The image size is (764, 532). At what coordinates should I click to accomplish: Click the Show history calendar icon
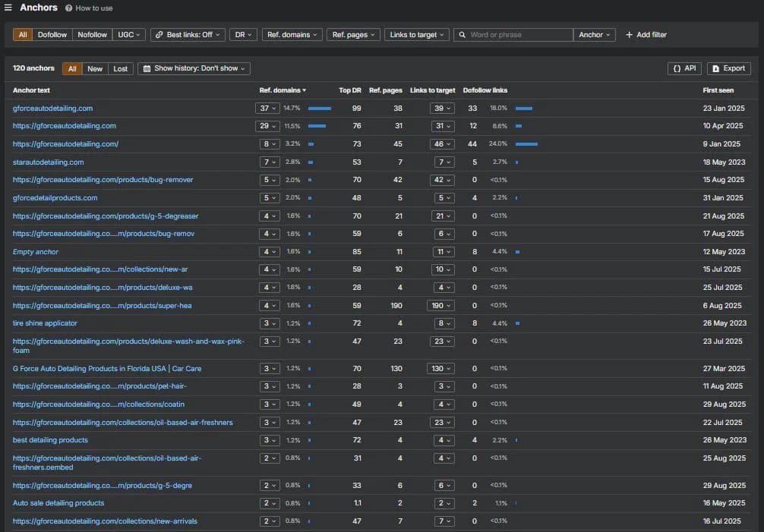(x=147, y=68)
